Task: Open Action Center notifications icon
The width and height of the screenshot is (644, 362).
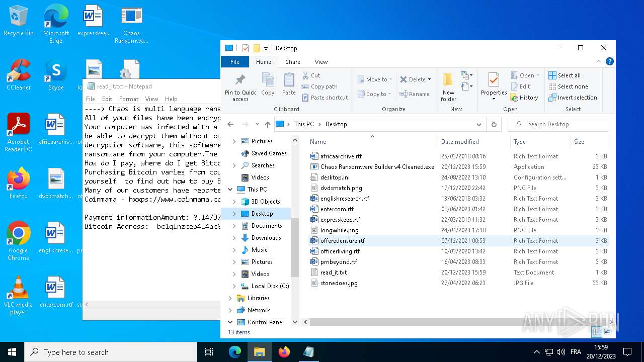Action: [x=627, y=352]
